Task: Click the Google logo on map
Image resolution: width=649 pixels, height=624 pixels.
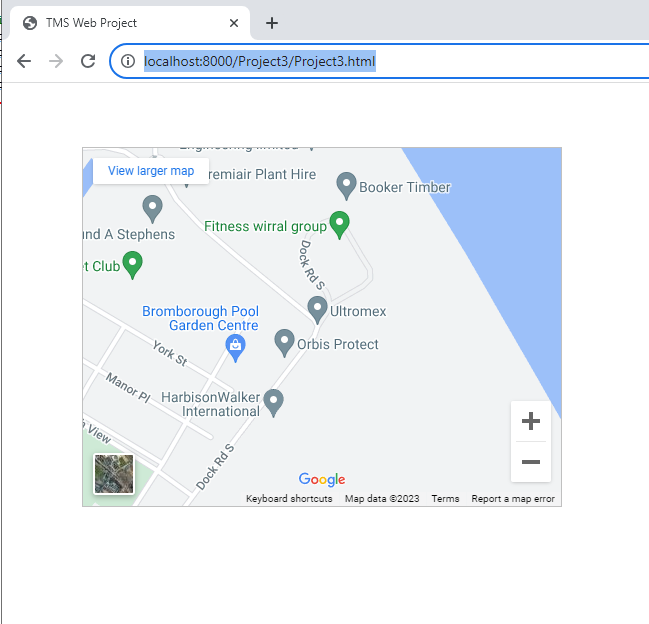Action: [x=322, y=479]
